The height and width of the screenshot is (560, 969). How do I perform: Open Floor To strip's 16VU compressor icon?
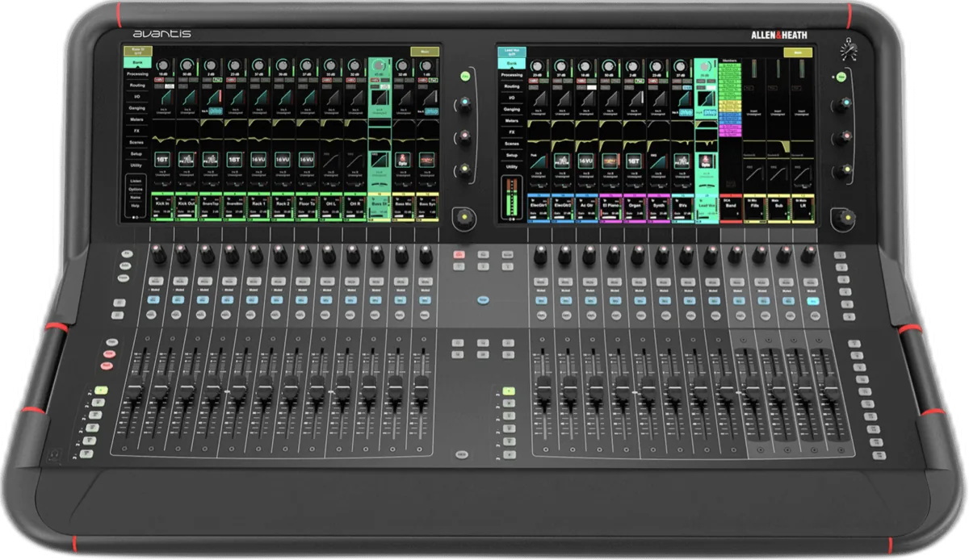(306, 161)
